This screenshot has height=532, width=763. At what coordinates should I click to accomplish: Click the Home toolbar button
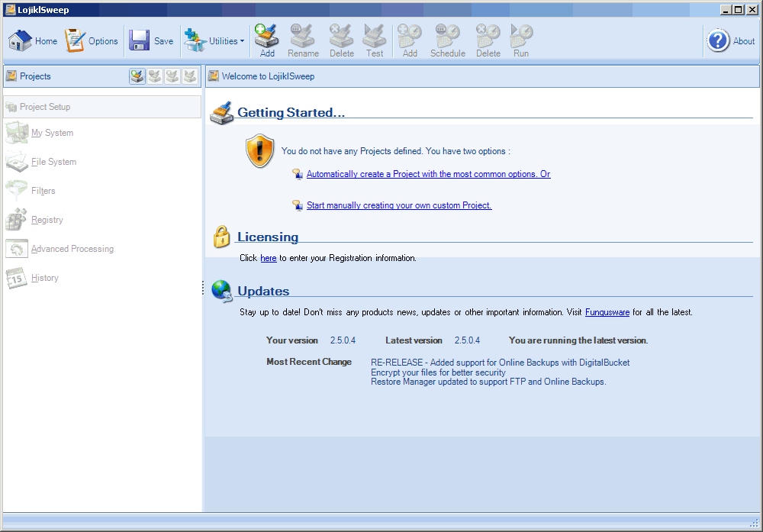[33, 41]
